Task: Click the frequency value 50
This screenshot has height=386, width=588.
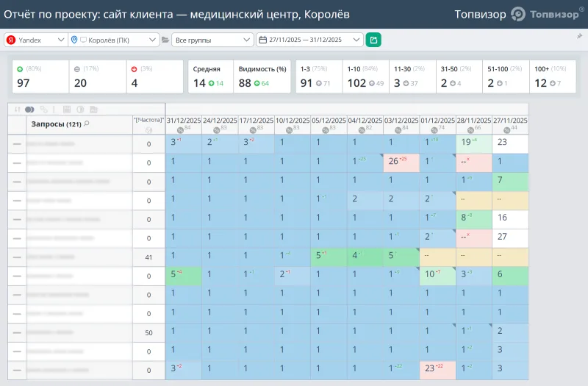Action: click(148, 333)
